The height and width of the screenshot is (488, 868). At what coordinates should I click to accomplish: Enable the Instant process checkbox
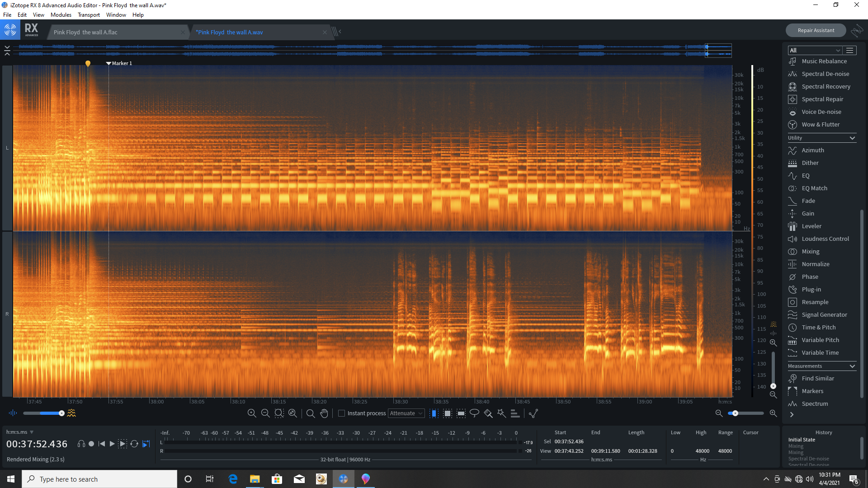[342, 413]
